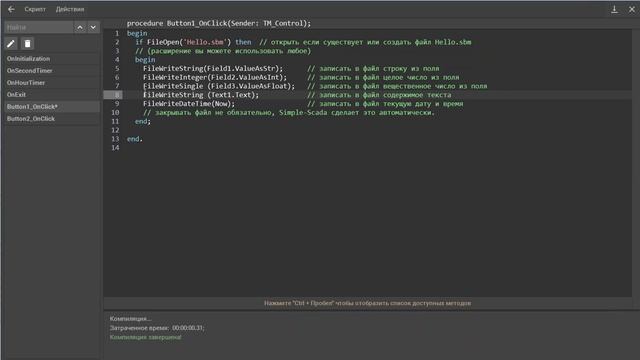This screenshot has width=640, height=360.
Task: Click the FileWriteString(Field1.ValueAsStr) code line
Action: coord(213,68)
